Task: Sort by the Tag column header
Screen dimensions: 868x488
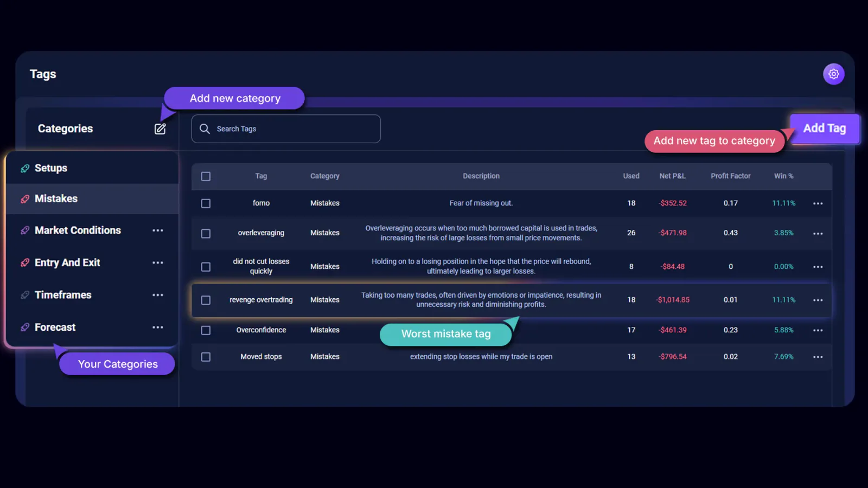Action: (x=261, y=176)
